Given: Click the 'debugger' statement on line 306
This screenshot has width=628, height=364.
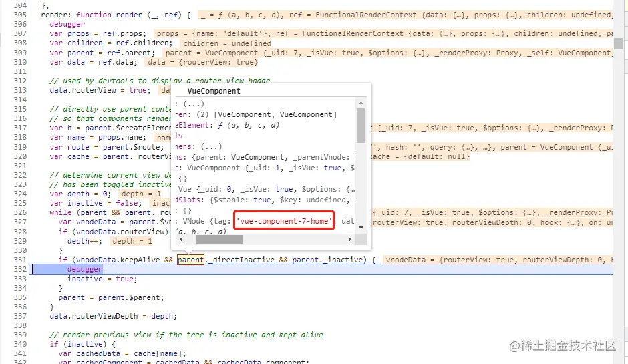Looking at the screenshot, I should tap(67, 24).
